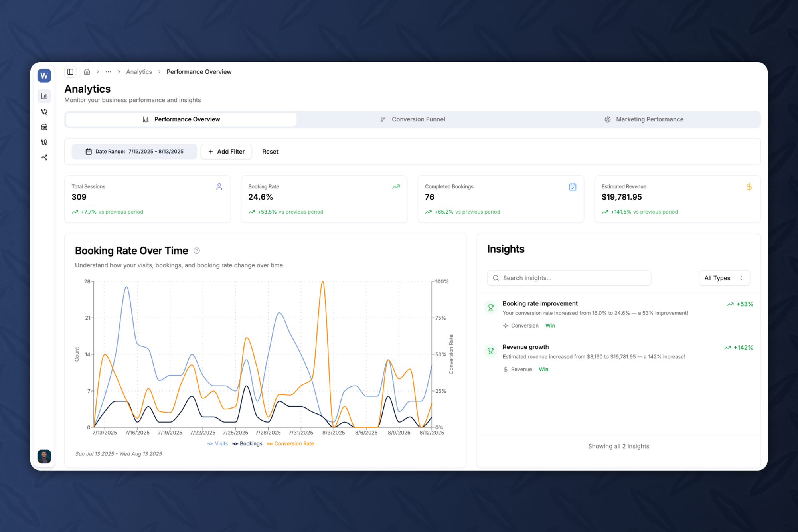Switch to the Conversion Funnel tab
798x532 pixels.
point(413,119)
